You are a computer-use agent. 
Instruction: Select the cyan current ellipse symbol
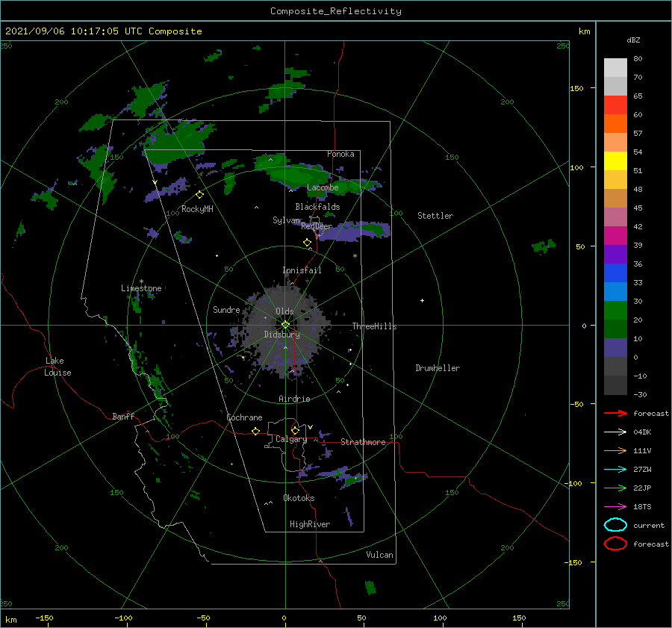(x=615, y=525)
